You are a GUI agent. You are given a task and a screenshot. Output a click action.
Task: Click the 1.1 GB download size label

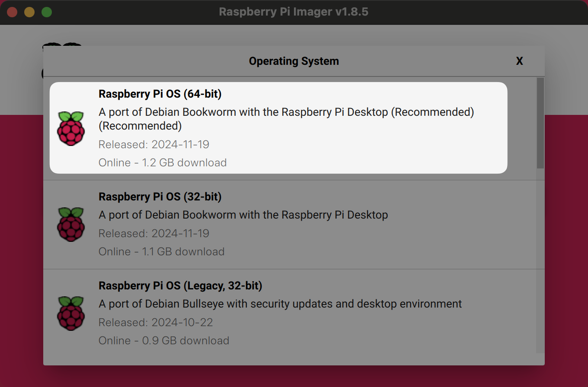tap(161, 251)
